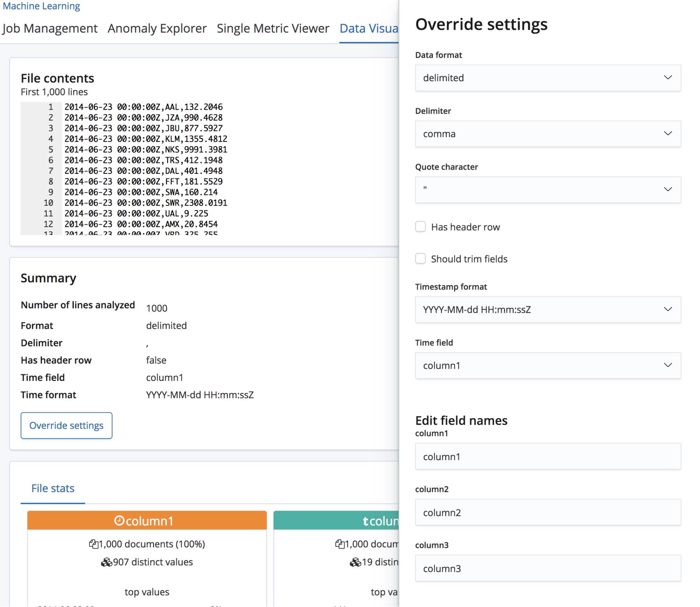The height and width of the screenshot is (607, 700).
Task: Click the '907 distinct values' text
Action: coord(153,562)
